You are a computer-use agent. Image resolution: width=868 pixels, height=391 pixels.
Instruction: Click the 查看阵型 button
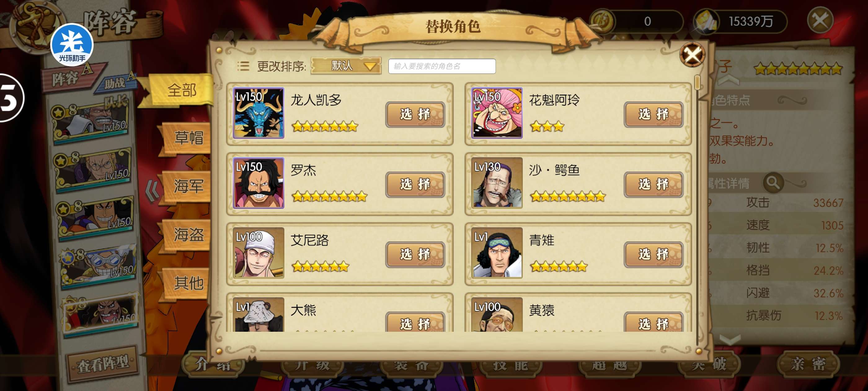tap(103, 364)
